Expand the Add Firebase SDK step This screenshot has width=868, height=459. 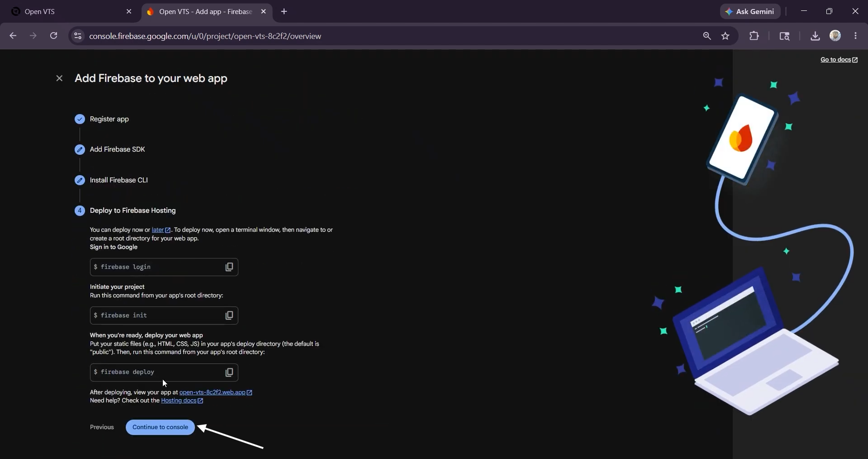tap(118, 149)
